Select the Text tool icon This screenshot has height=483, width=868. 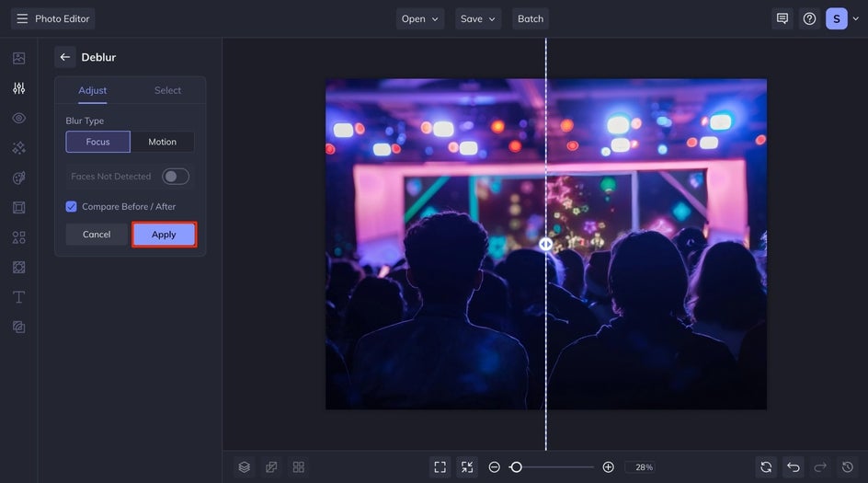[x=18, y=297]
